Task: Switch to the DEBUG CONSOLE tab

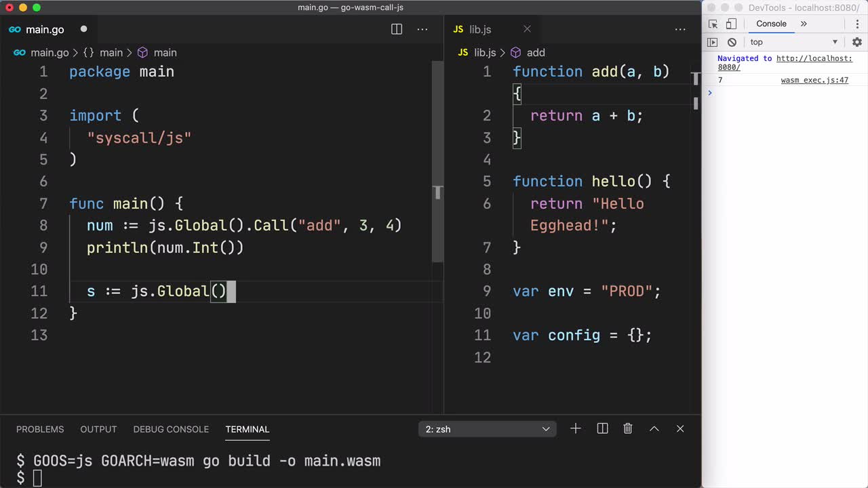Action: pyautogui.click(x=171, y=429)
